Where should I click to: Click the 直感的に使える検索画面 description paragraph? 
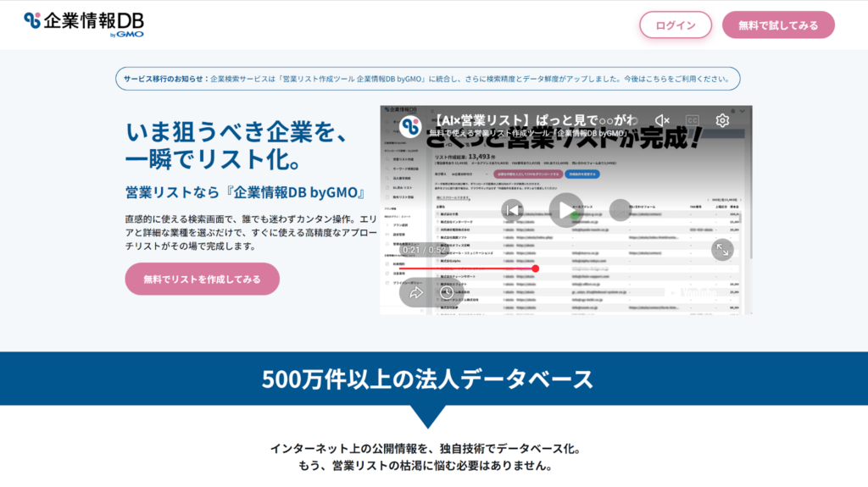[251, 232]
